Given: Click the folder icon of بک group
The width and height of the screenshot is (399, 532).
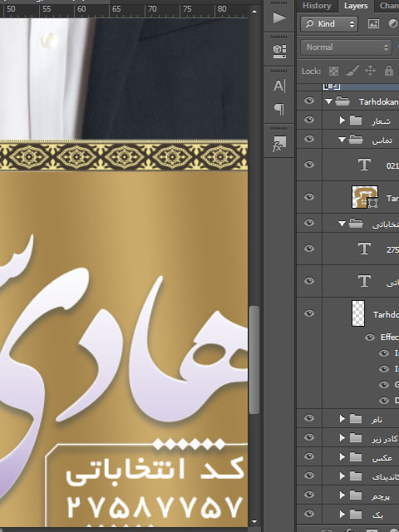Looking at the screenshot, I should pos(356,515).
